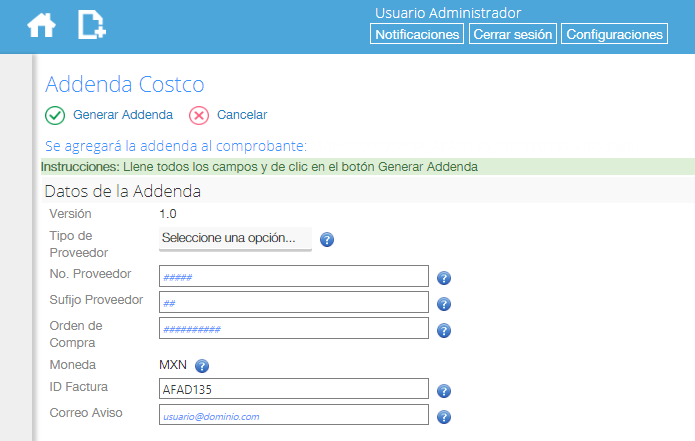
Task: Click green checkmark Generar Addenda icon
Action: [55, 116]
